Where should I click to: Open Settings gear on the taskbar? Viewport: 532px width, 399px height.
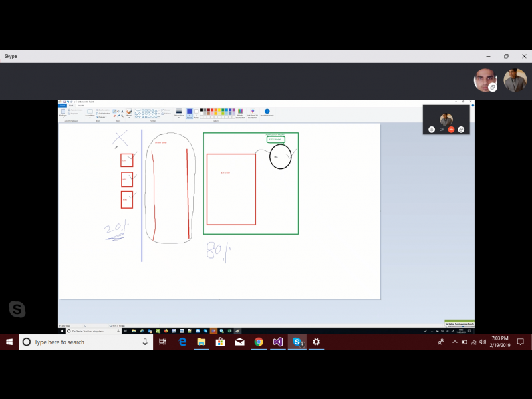pos(317,342)
